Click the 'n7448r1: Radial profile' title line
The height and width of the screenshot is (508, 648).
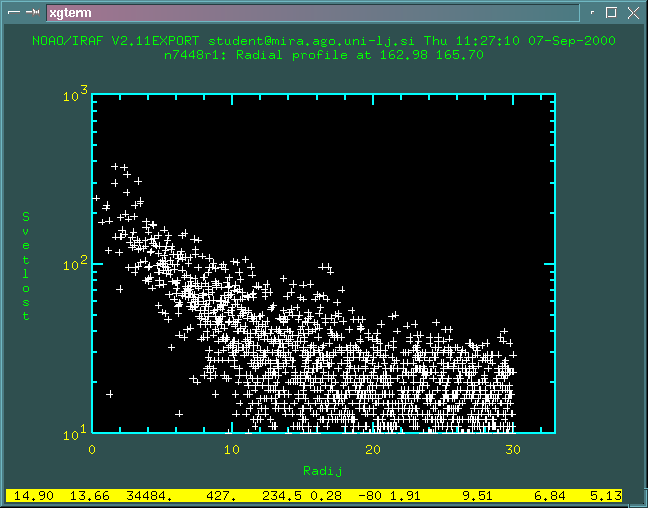click(x=324, y=55)
